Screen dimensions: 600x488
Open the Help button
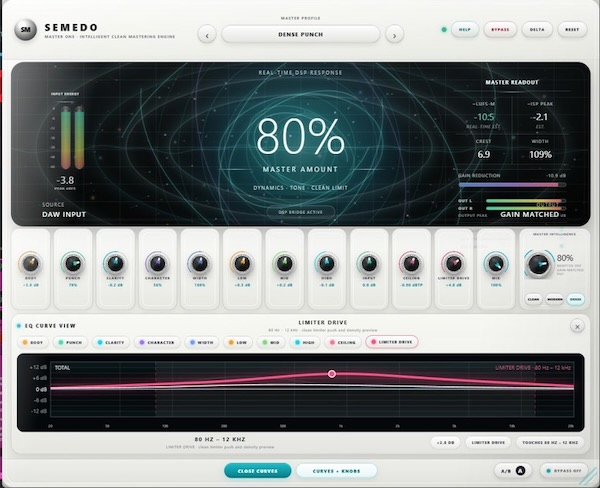click(x=465, y=29)
